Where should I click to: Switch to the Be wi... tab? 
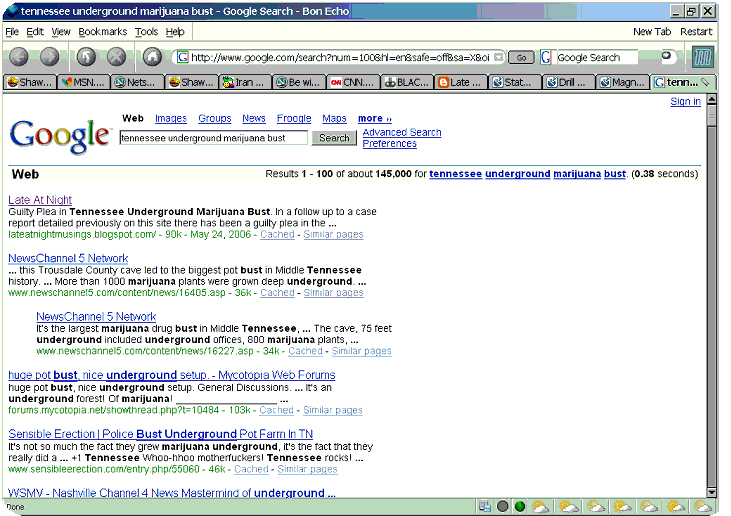[299, 83]
